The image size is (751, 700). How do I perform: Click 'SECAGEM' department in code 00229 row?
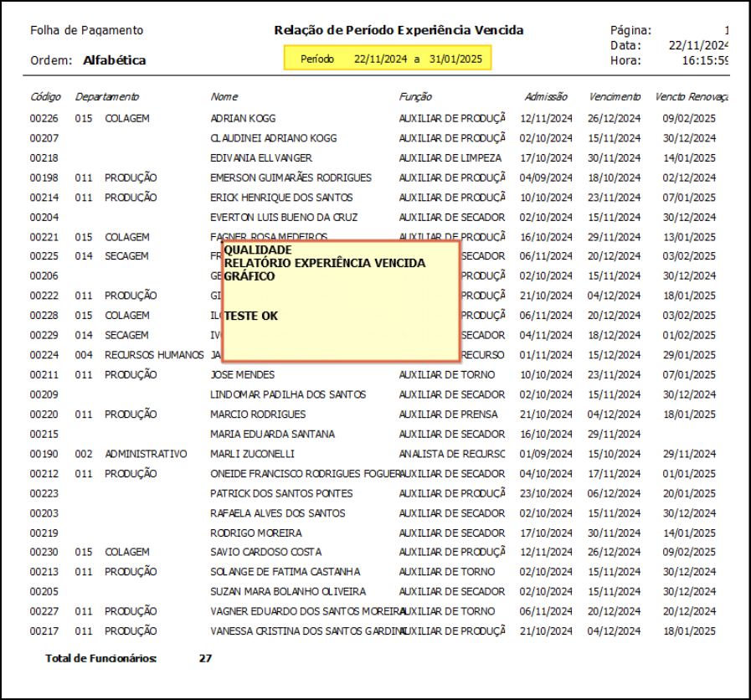pos(126,336)
